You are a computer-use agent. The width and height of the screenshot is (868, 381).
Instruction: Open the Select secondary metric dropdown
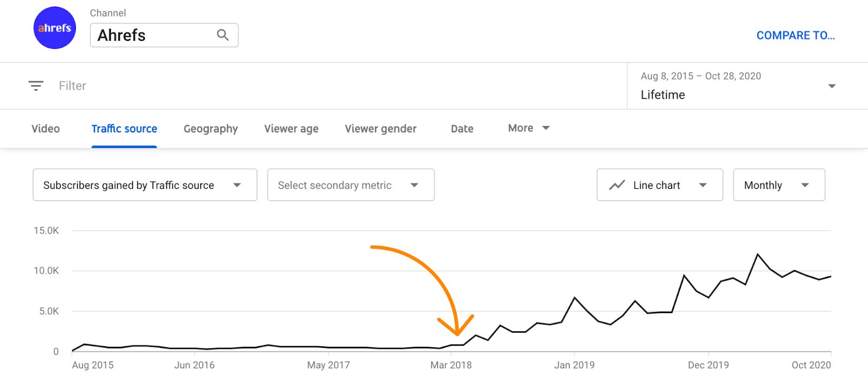[x=350, y=185]
